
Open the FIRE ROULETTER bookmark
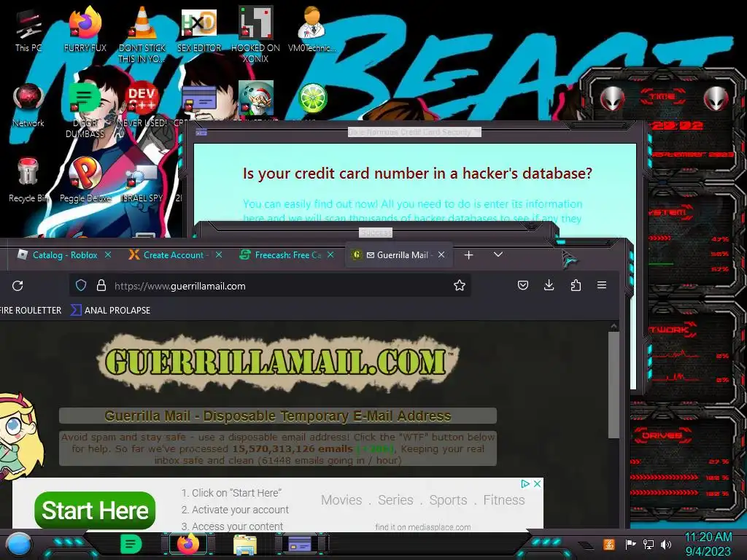coord(31,311)
